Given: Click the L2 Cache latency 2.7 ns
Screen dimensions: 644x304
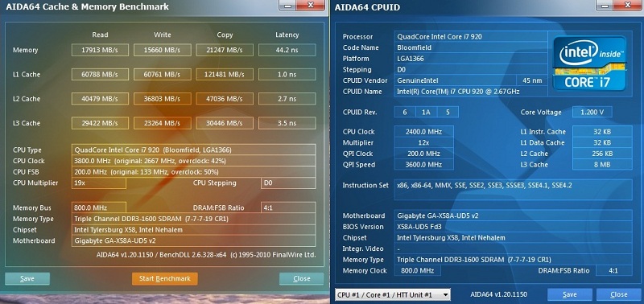Looking at the screenshot, I should coord(287,98).
